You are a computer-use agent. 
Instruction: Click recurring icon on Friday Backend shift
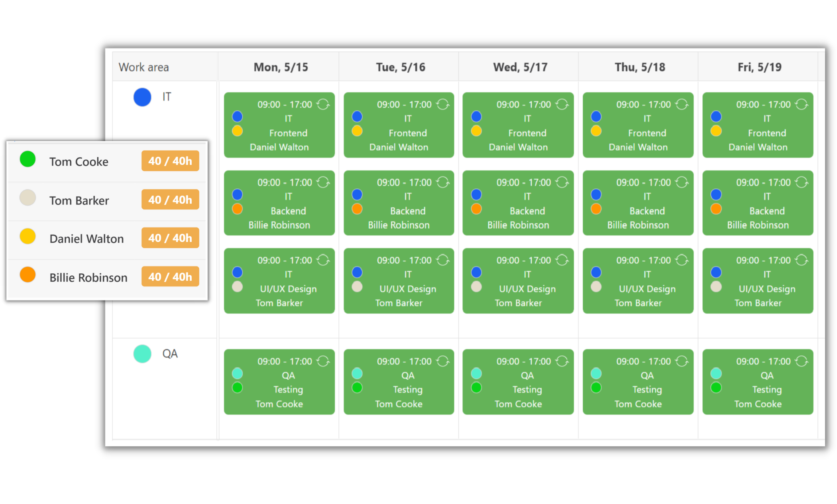click(801, 182)
